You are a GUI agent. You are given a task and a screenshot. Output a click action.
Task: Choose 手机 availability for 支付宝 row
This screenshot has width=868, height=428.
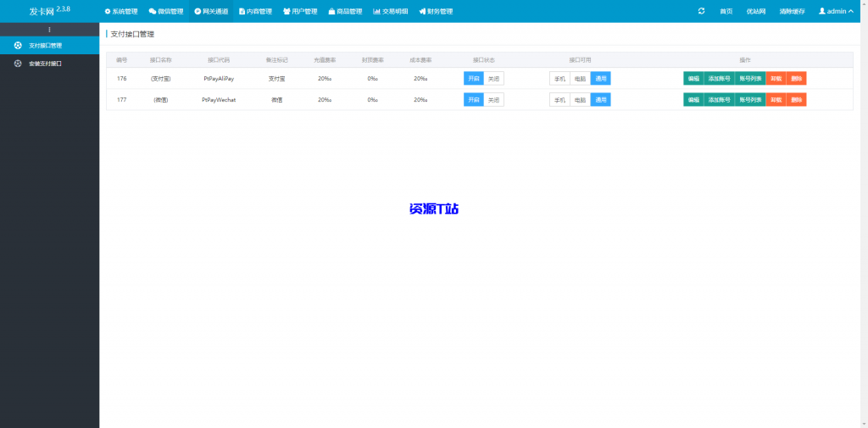click(x=559, y=78)
